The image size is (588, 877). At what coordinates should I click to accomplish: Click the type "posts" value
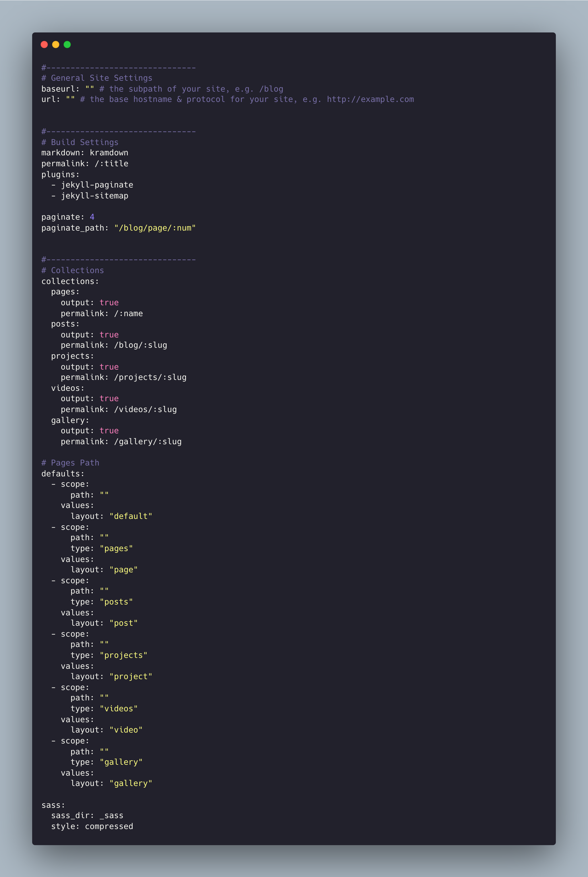pos(116,602)
